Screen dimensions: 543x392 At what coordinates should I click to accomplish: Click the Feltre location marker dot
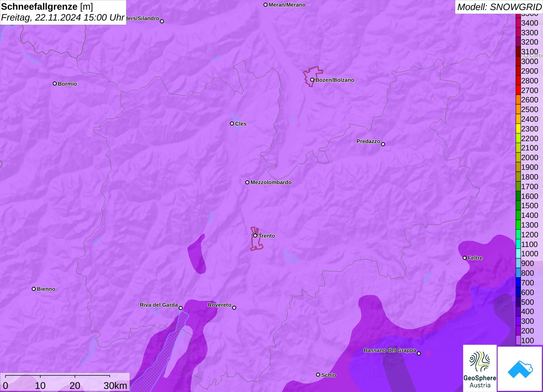tap(465, 258)
